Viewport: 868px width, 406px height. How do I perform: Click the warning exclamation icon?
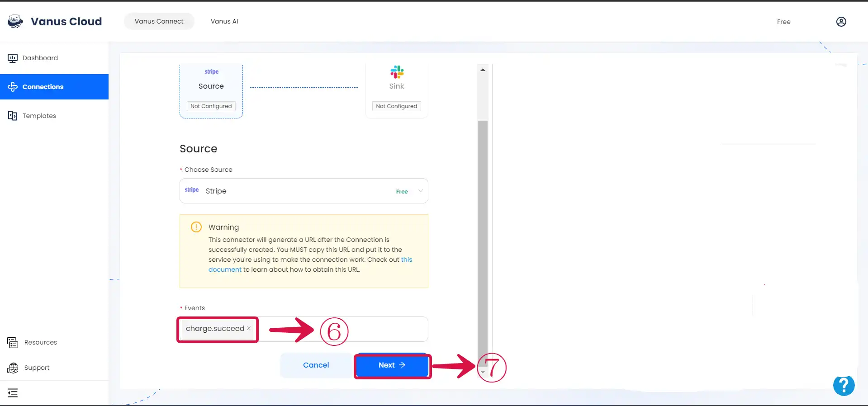(x=196, y=227)
